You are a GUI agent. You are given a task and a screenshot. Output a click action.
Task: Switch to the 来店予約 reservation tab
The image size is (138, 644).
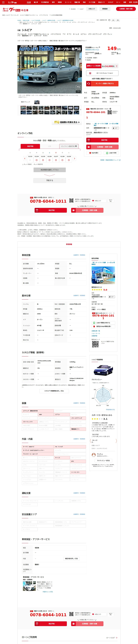[x=30, y=146]
